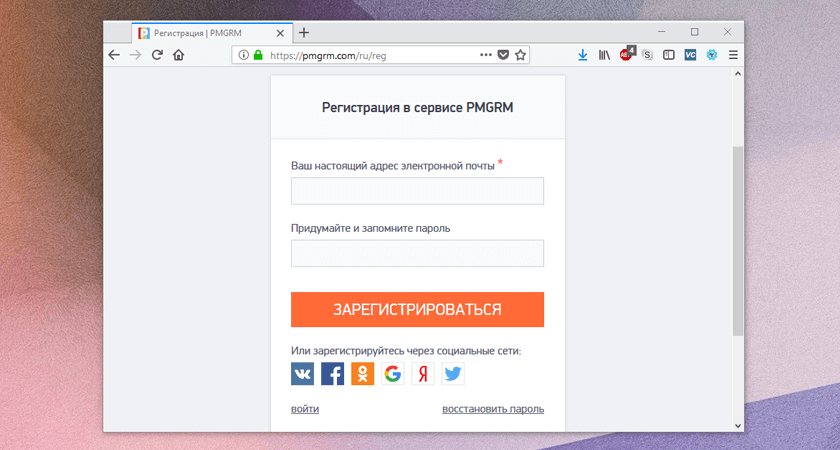The width and height of the screenshot is (840, 450).
Task: Click the Регистрация в сервисе PMGRM heading
Action: (417, 108)
